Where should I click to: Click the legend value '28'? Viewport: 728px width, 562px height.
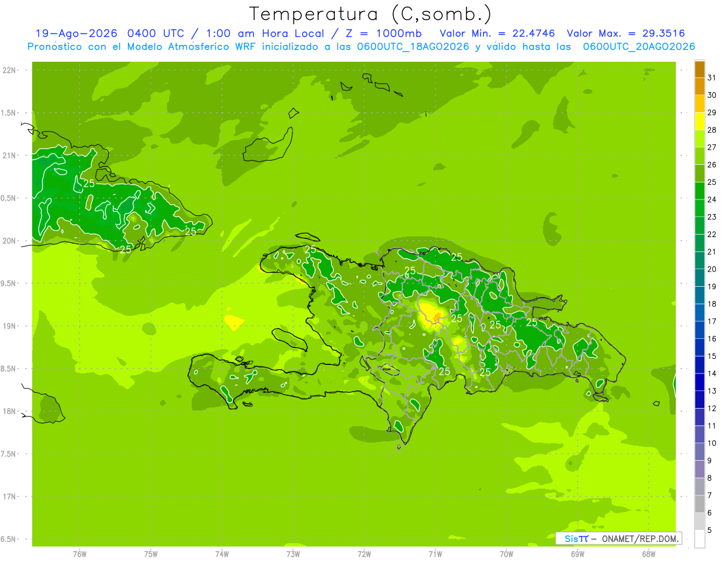coord(712,130)
